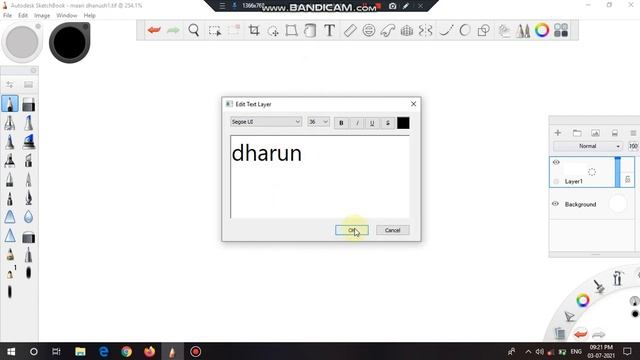The image size is (640, 360).
Task: Select the Text tool (T icon)
Action: point(329,31)
